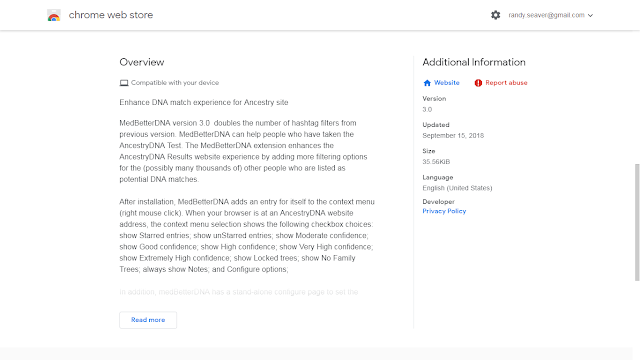
Task: Click the chrome web store title
Action: [111, 15]
